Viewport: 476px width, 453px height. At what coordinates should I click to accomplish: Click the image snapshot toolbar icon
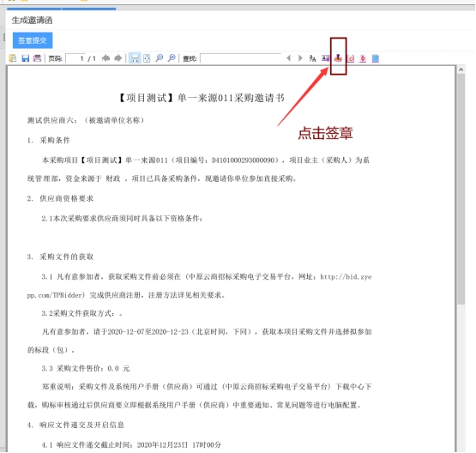pyautogui.click(x=325, y=58)
